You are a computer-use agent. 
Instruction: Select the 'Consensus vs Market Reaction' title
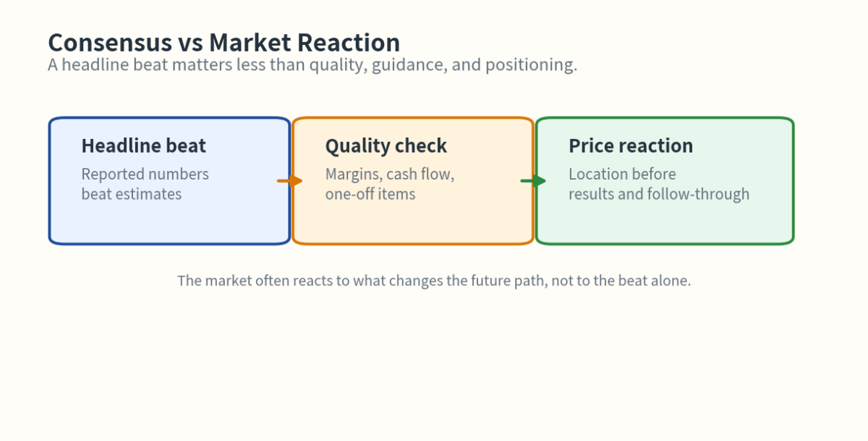pos(224,42)
